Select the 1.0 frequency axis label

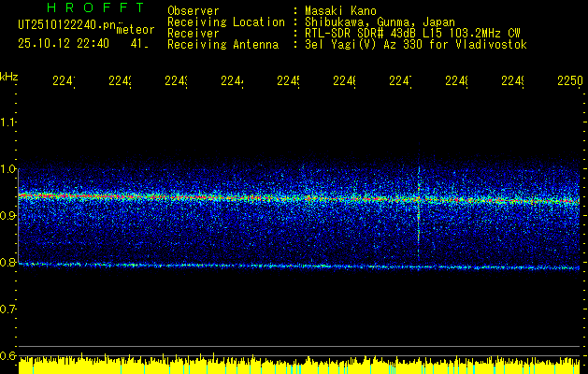[x=9, y=169]
